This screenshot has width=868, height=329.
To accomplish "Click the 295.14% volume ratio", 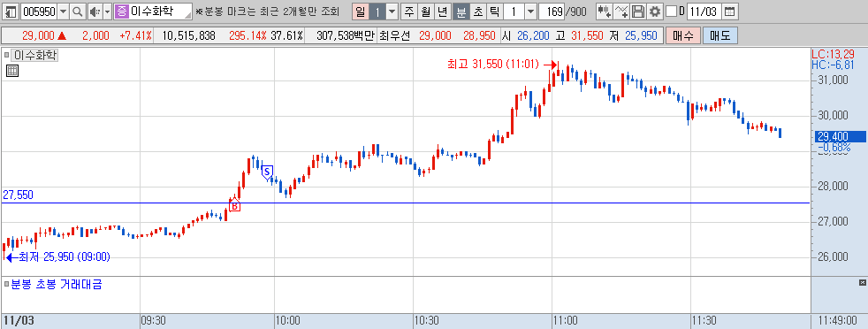I will [248, 36].
